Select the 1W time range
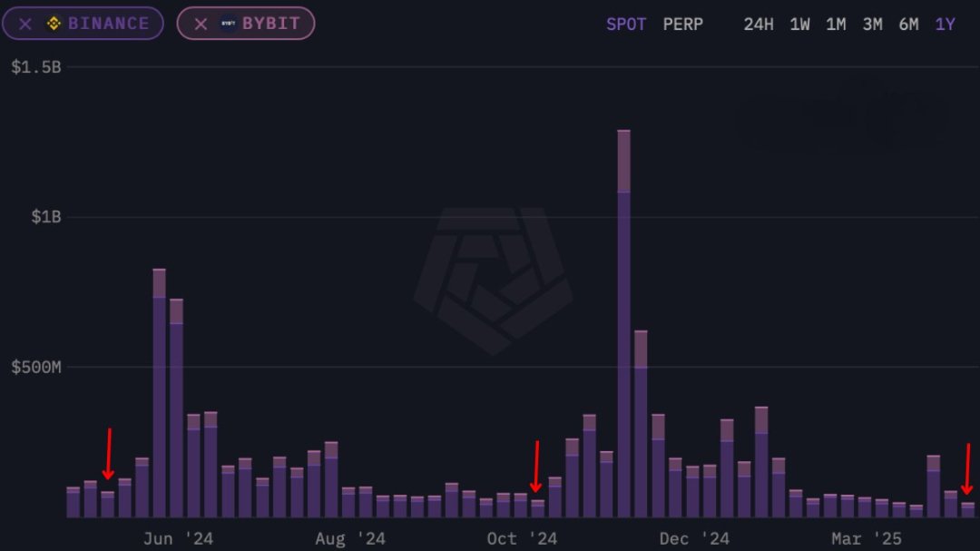This screenshot has width=980, height=551. (x=799, y=25)
